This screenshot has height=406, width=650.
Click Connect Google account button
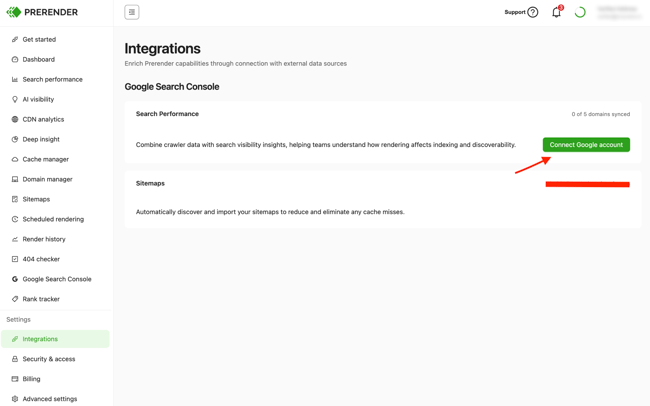tap(586, 144)
